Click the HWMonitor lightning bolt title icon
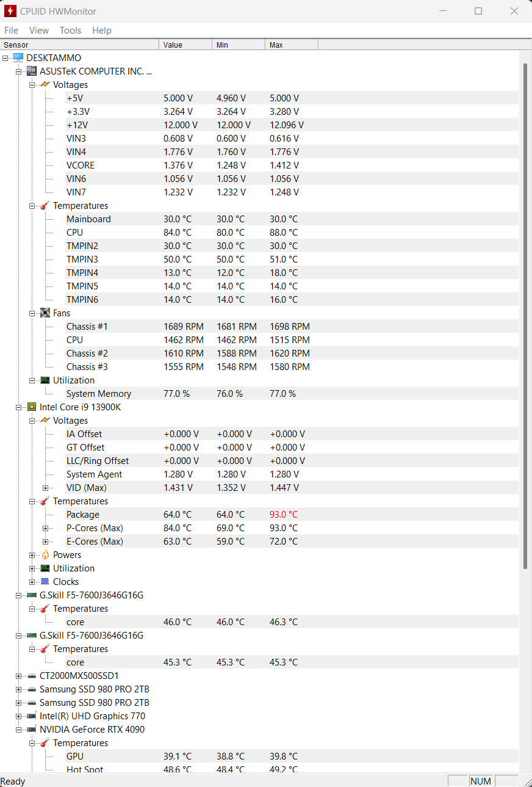This screenshot has width=532, height=787. (10, 11)
